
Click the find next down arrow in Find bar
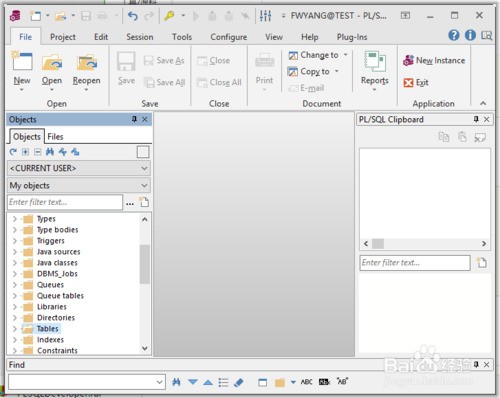click(x=193, y=382)
